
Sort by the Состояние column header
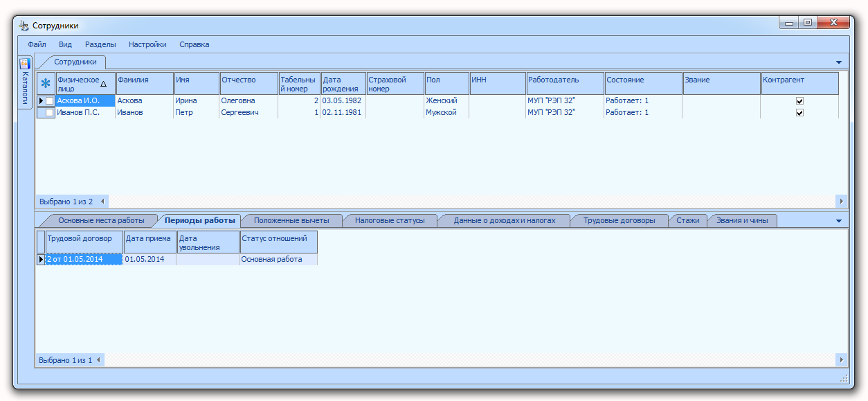pyautogui.click(x=644, y=83)
